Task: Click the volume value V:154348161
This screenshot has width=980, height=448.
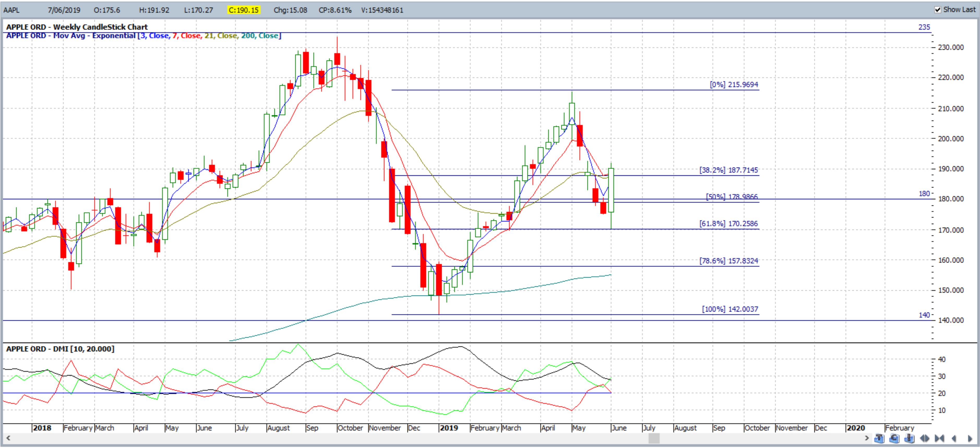Action: click(382, 10)
